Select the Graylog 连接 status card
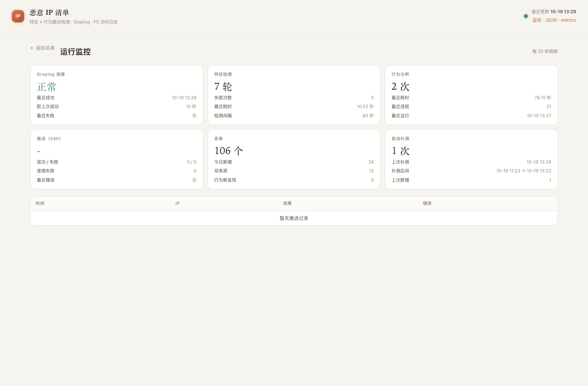Image resolution: width=588 pixels, height=386 pixels. pos(116,95)
